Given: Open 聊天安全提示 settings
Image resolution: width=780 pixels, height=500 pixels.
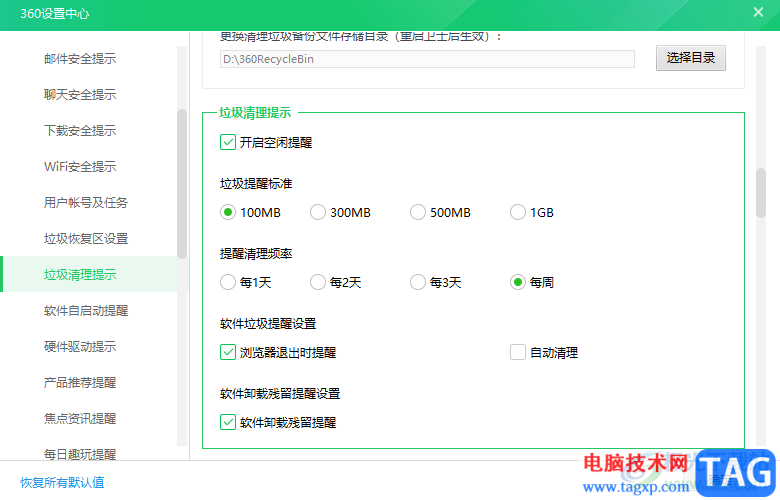Looking at the screenshot, I should pyautogui.click(x=80, y=95).
